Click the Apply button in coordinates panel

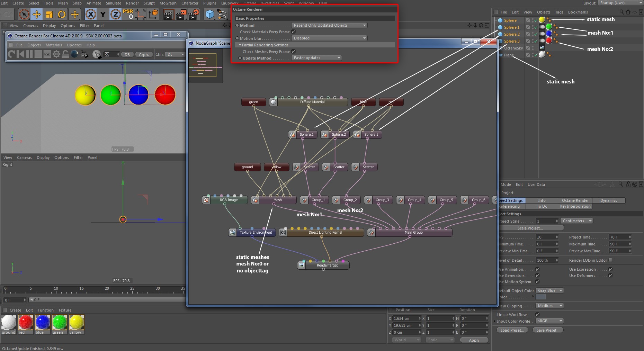[474, 340]
